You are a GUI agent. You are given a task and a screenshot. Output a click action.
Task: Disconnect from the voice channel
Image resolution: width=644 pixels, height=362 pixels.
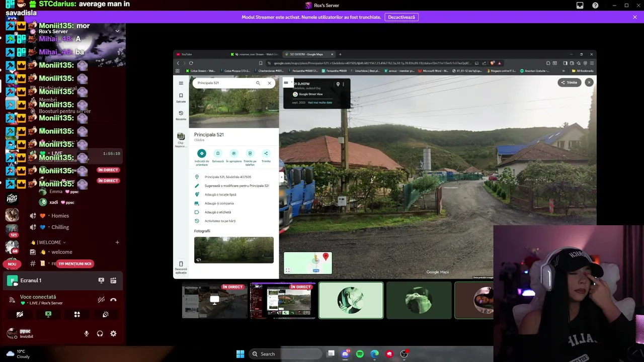113,300
